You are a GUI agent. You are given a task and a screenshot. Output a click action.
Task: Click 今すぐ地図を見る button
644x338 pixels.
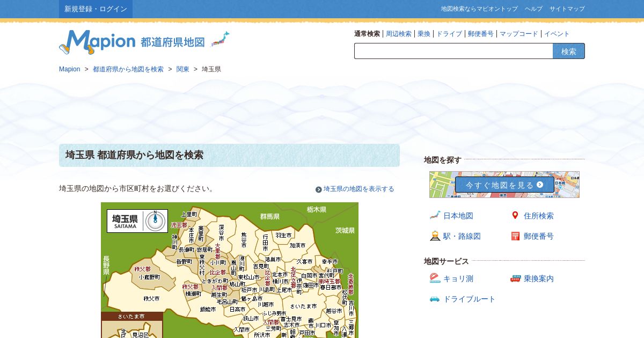pyautogui.click(x=504, y=185)
